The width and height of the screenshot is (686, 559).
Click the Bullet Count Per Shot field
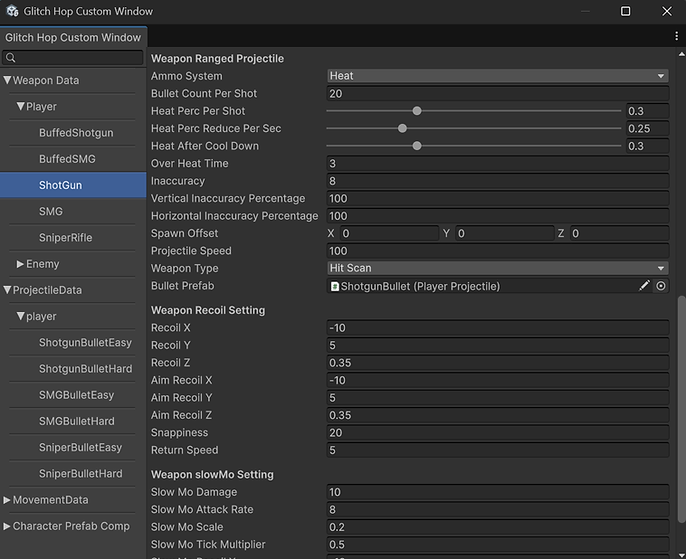tap(497, 94)
